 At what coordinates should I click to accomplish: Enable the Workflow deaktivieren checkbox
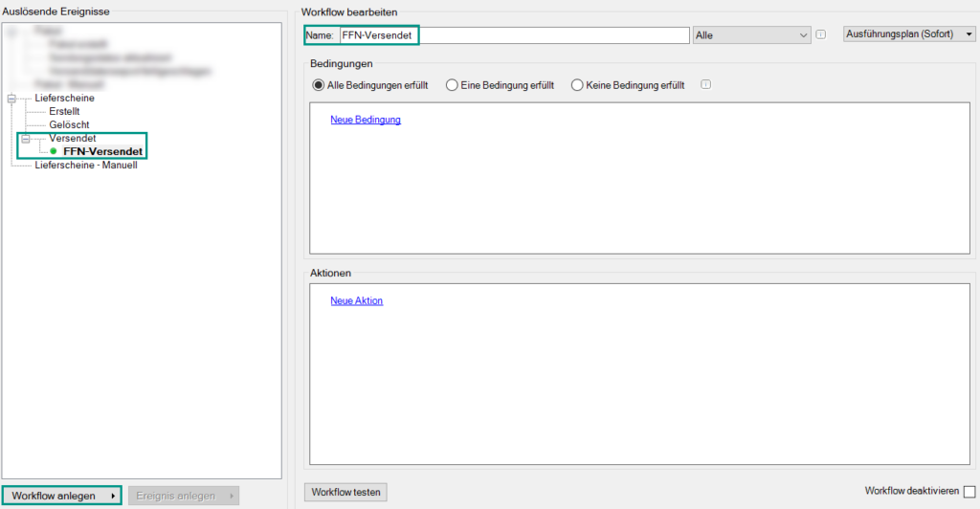click(969, 492)
